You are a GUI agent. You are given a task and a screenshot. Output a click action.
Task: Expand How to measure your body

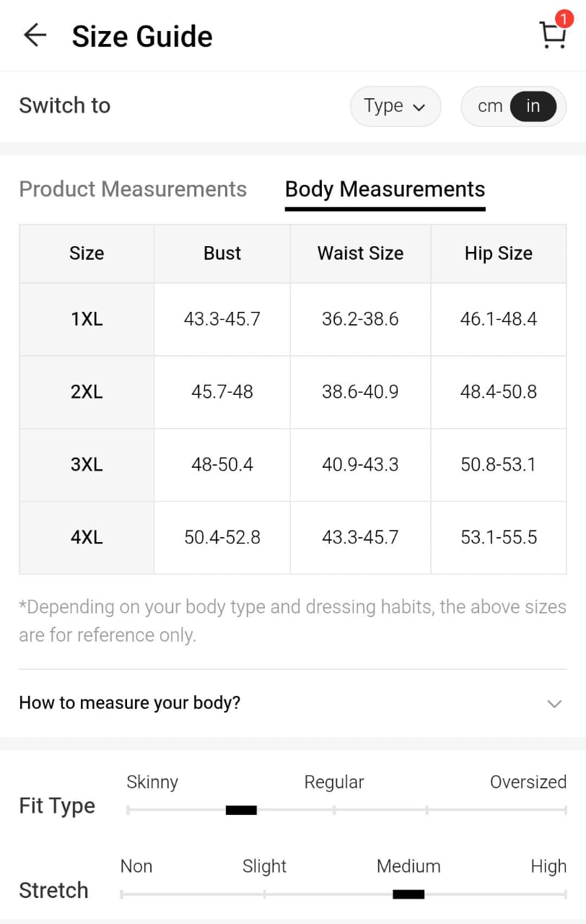pyautogui.click(x=130, y=702)
